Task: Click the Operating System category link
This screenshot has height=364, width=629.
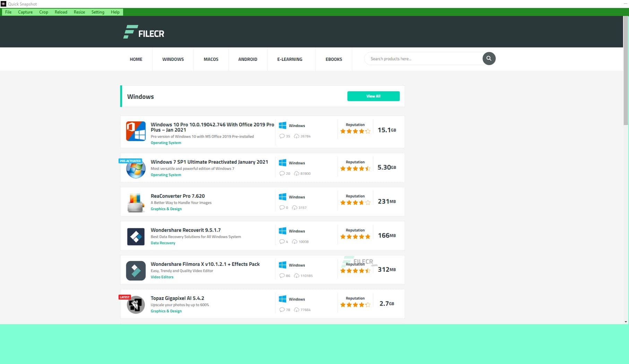Action: point(166,142)
